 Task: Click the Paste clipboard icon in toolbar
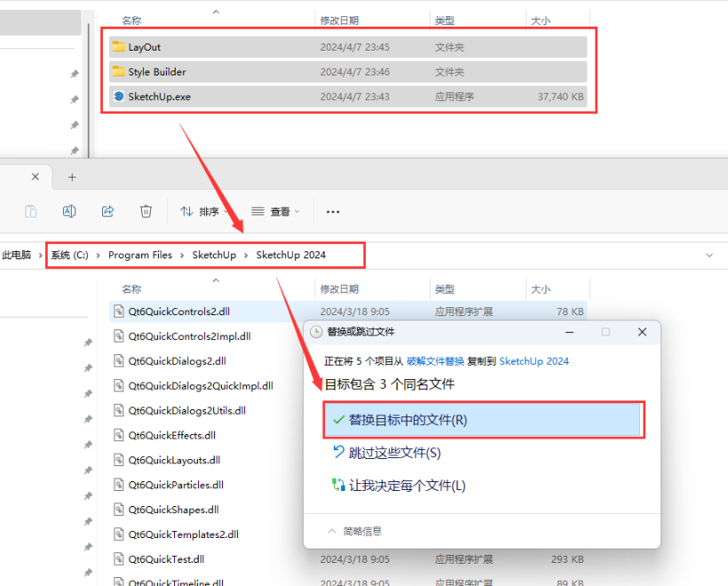coord(31,211)
